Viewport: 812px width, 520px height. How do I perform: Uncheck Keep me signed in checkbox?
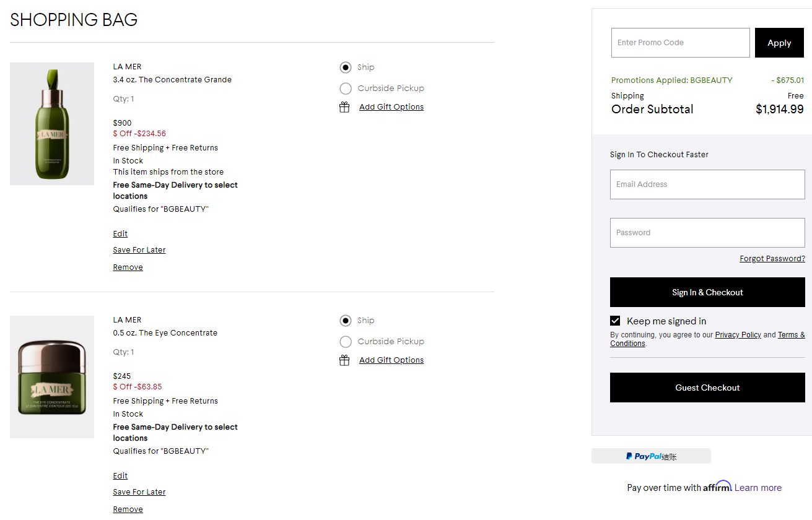615,321
